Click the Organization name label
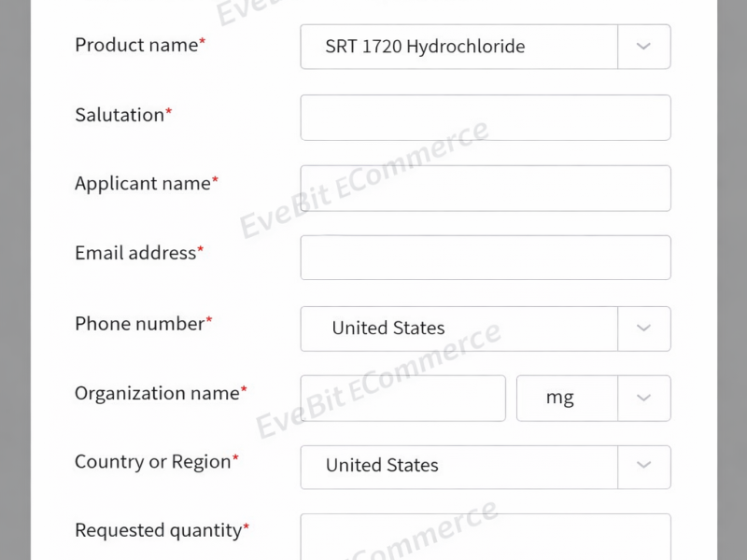Image resolution: width=747 pixels, height=560 pixels. point(157,394)
